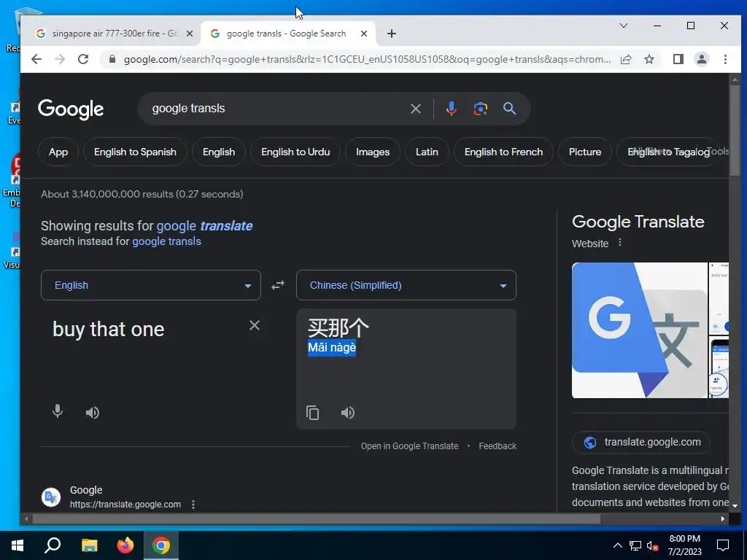The image size is (747, 560).
Task: Open the Chrome profile avatar
Action: tap(701, 59)
